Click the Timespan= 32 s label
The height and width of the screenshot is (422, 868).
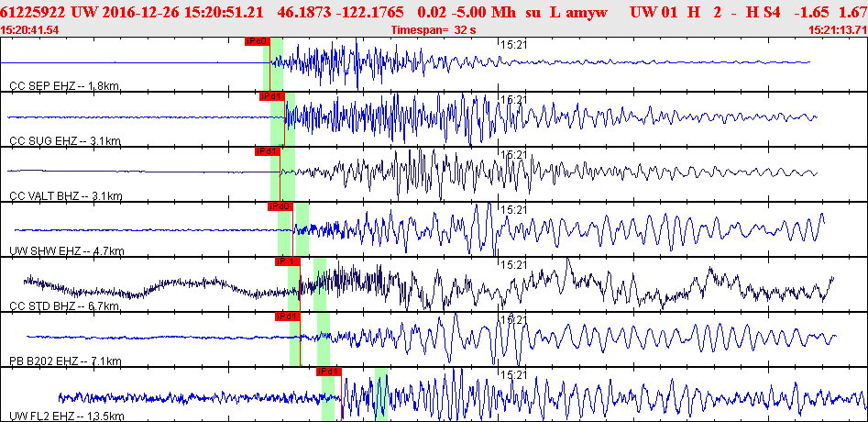point(434,30)
